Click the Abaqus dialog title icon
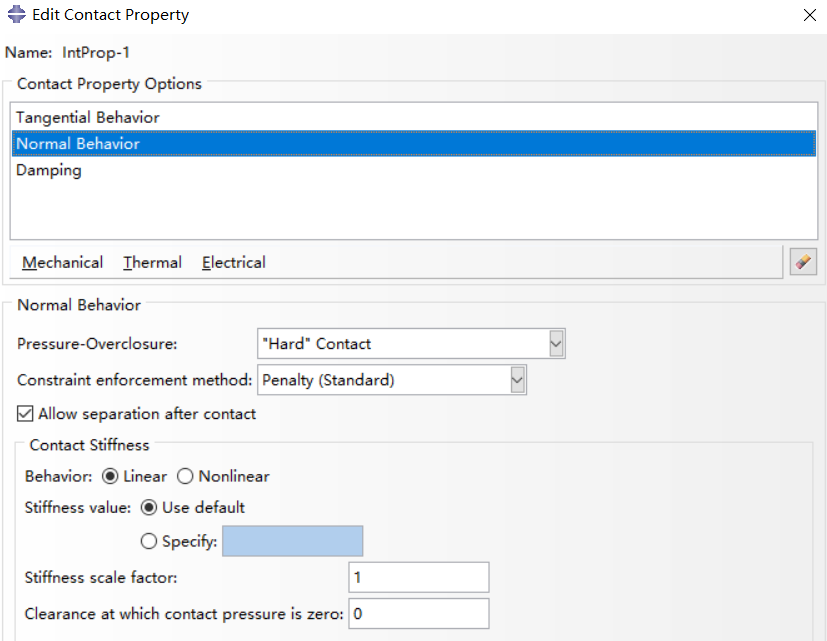 (x=16, y=14)
